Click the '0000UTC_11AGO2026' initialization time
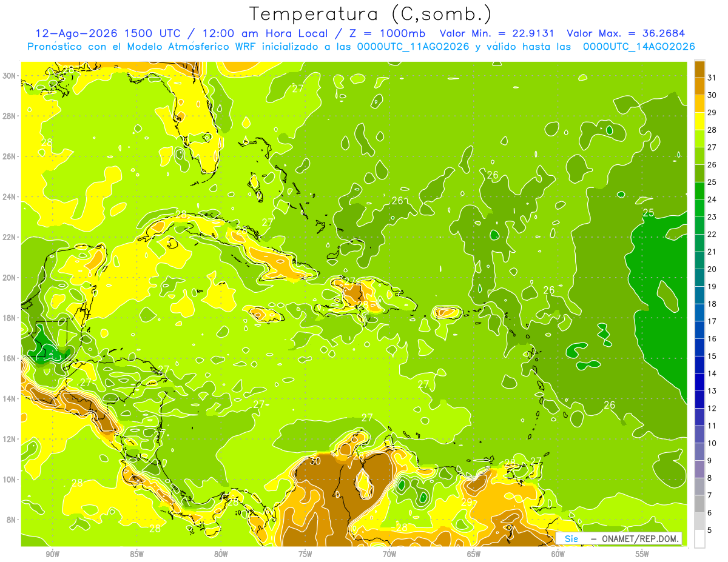728x562 pixels. [413, 46]
